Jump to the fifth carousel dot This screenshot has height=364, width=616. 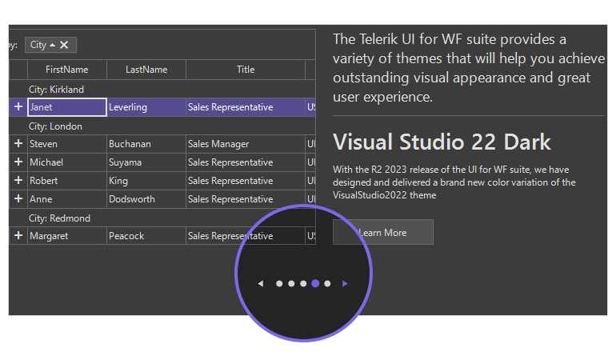click(x=327, y=283)
